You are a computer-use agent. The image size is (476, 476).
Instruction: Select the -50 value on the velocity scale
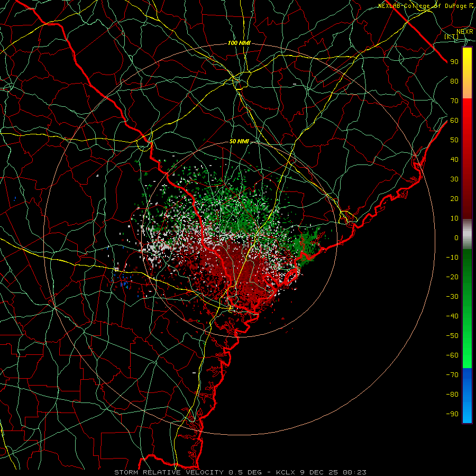tap(452, 336)
